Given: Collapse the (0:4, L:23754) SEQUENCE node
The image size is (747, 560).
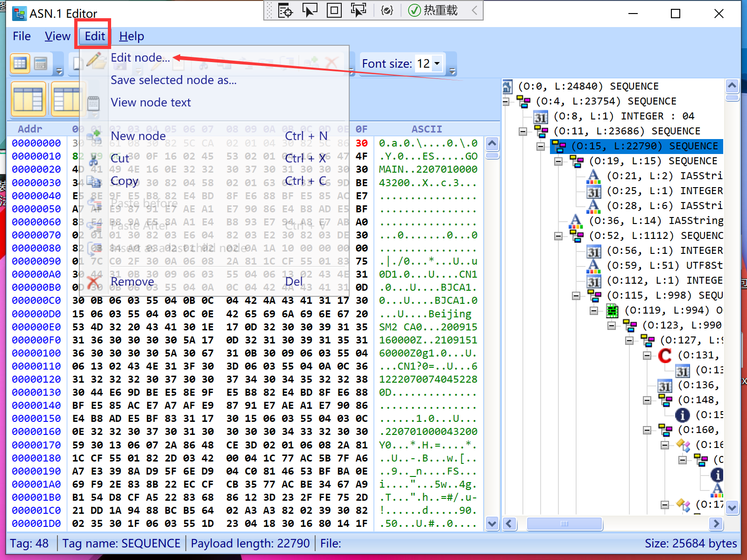Looking at the screenshot, I should [x=506, y=101].
